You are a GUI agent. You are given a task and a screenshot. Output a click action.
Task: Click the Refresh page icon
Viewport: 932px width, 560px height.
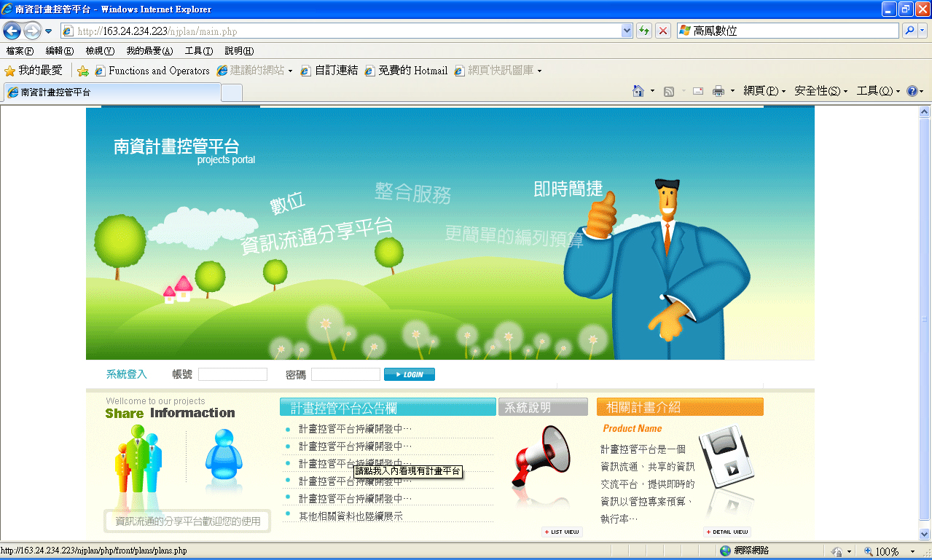pos(644,31)
